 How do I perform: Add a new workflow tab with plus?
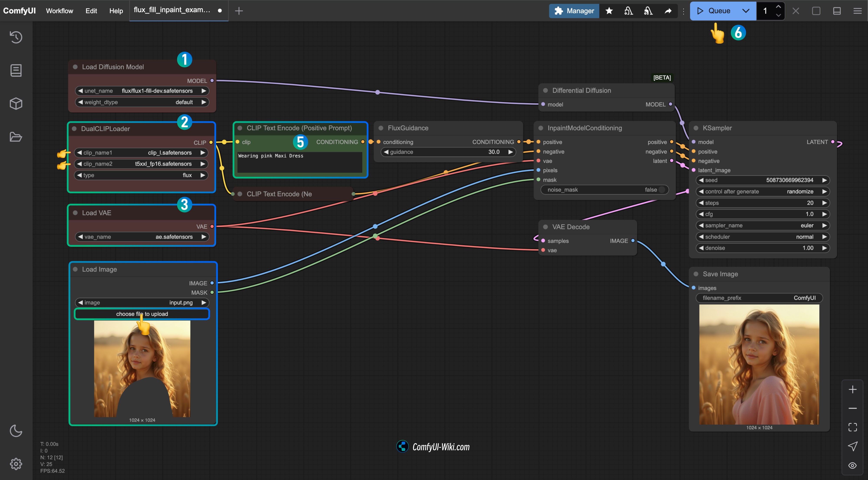(x=239, y=11)
